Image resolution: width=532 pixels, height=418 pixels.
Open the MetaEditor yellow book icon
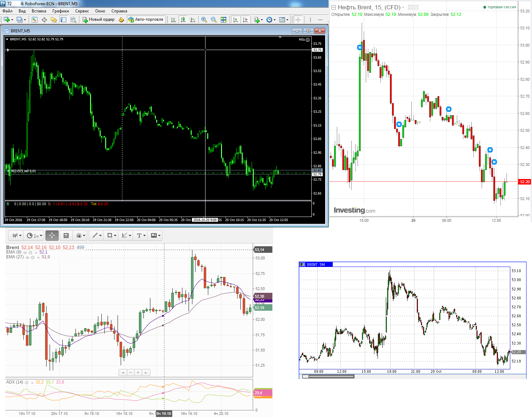pos(121,20)
